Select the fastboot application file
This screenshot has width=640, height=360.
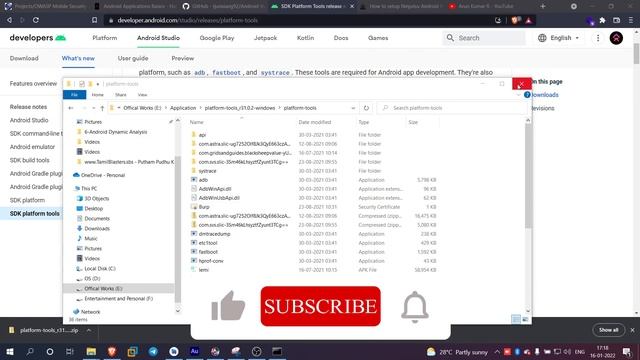tap(208, 252)
